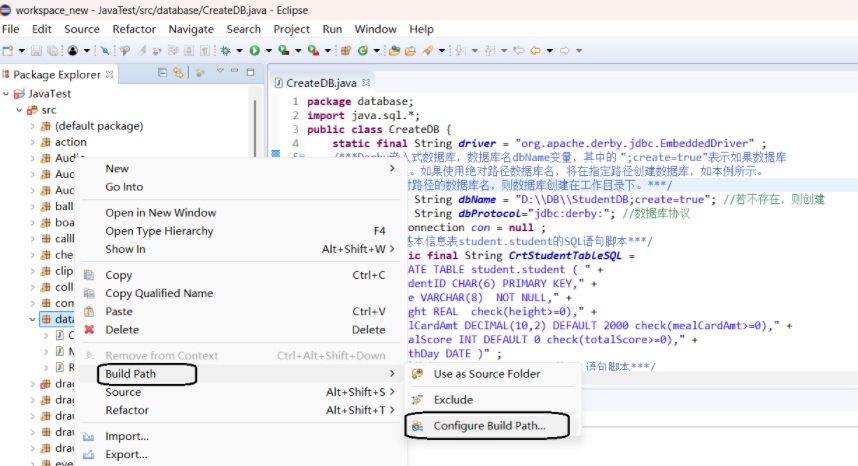Image resolution: width=858 pixels, height=466 pixels.
Task: Expand the action package node
Action: [x=32, y=142]
